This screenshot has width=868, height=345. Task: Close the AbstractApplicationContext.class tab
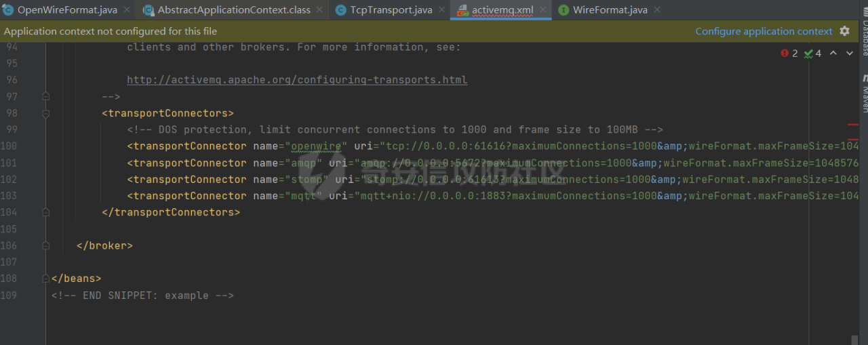tap(319, 10)
